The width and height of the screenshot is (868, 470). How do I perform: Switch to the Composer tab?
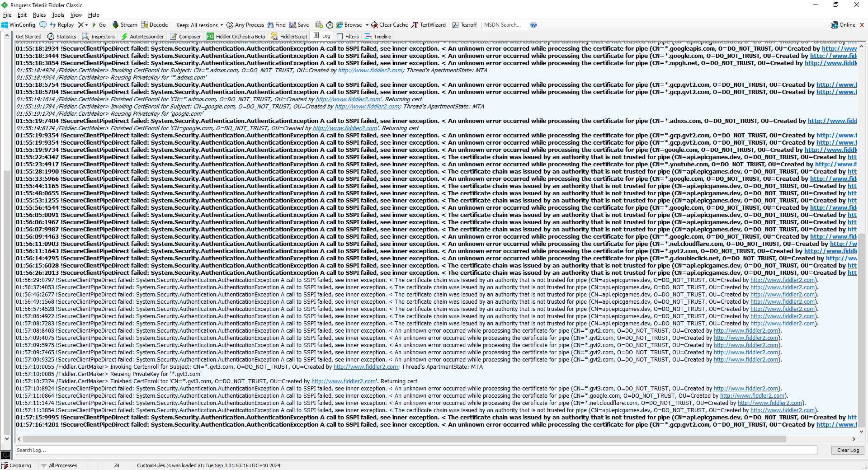[185, 37]
